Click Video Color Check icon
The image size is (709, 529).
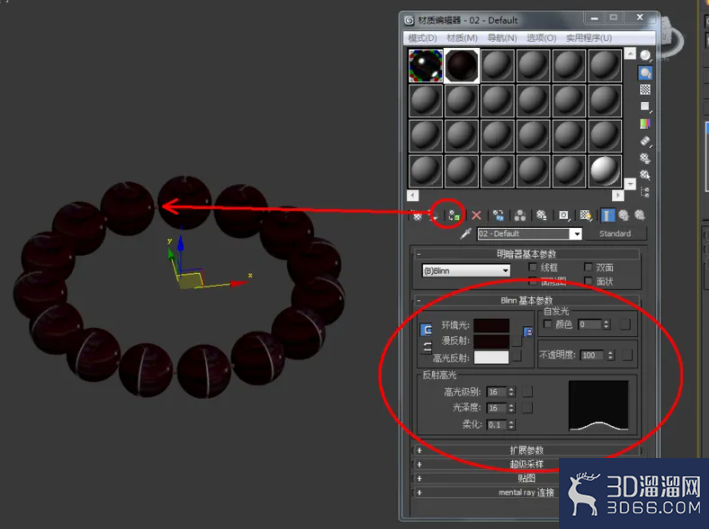(645, 123)
